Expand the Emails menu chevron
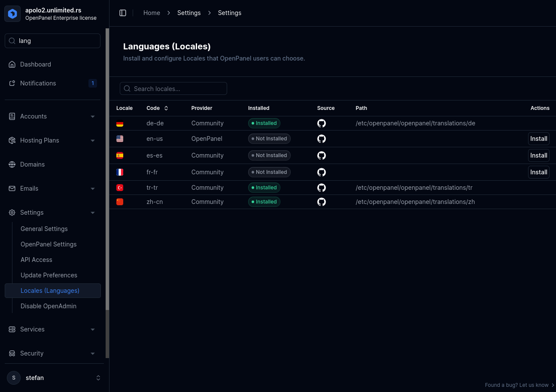556x392 pixels. click(x=93, y=188)
